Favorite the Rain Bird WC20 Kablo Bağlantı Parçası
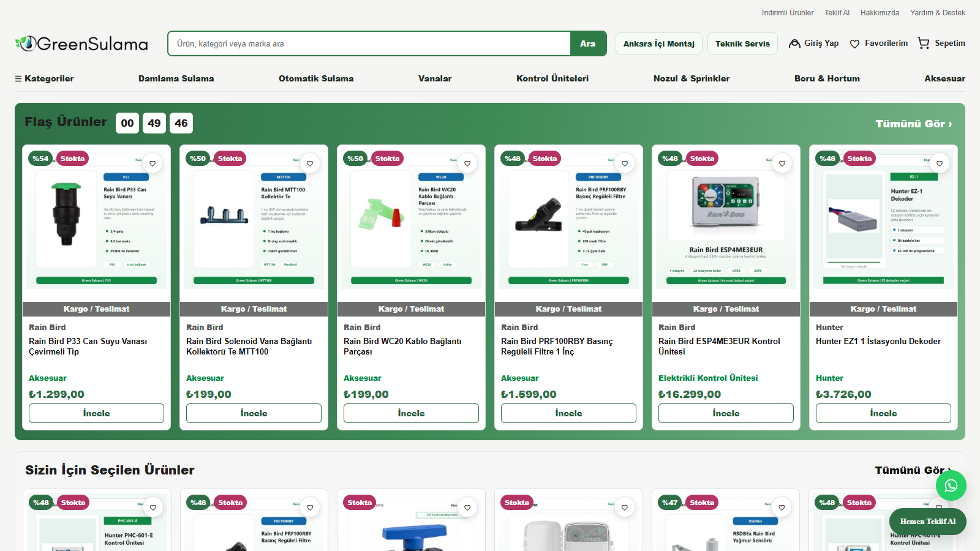 point(467,163)
